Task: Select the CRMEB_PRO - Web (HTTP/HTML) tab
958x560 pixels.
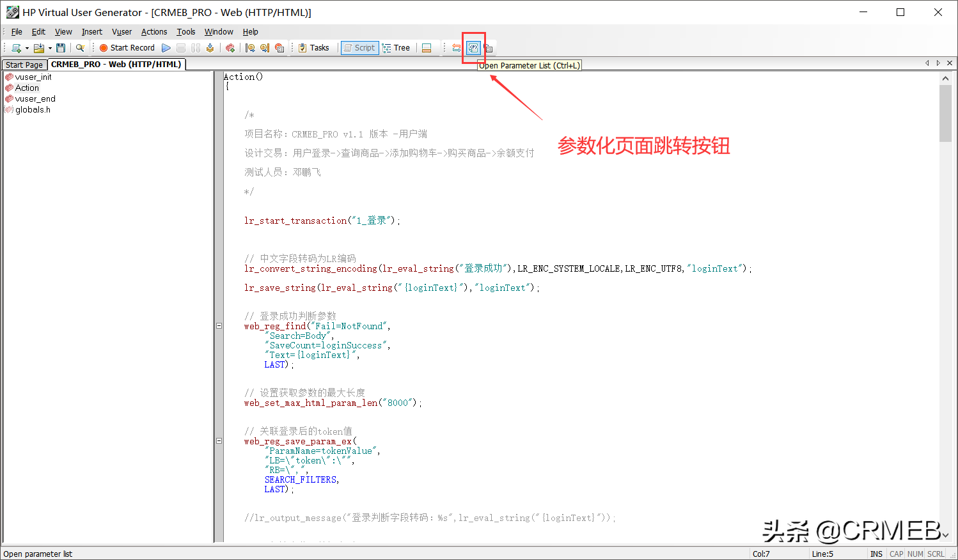Action: [x=116, y=64]
